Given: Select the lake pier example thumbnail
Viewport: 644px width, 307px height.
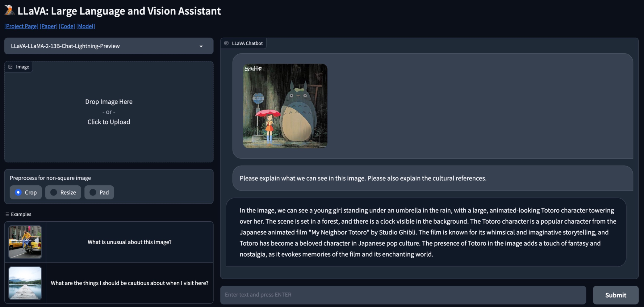Looking at the screenshot, I should [x=25, y=283].
